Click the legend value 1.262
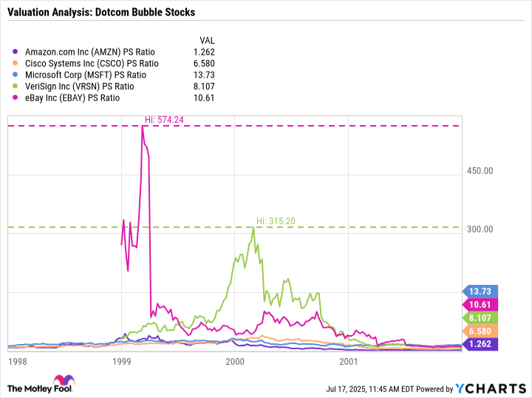532x398 pixels. 204,52
